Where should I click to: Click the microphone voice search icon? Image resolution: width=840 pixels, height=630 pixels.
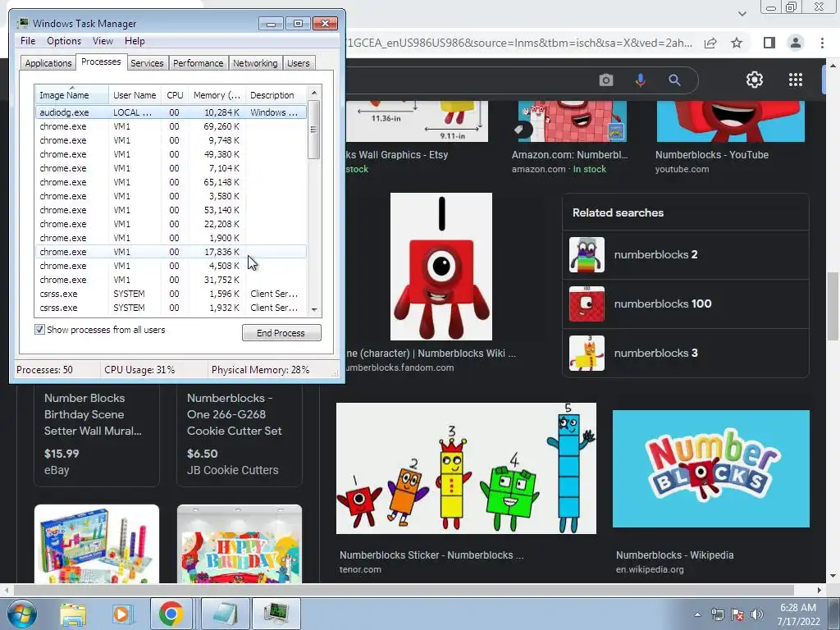(x=640, y=80)
